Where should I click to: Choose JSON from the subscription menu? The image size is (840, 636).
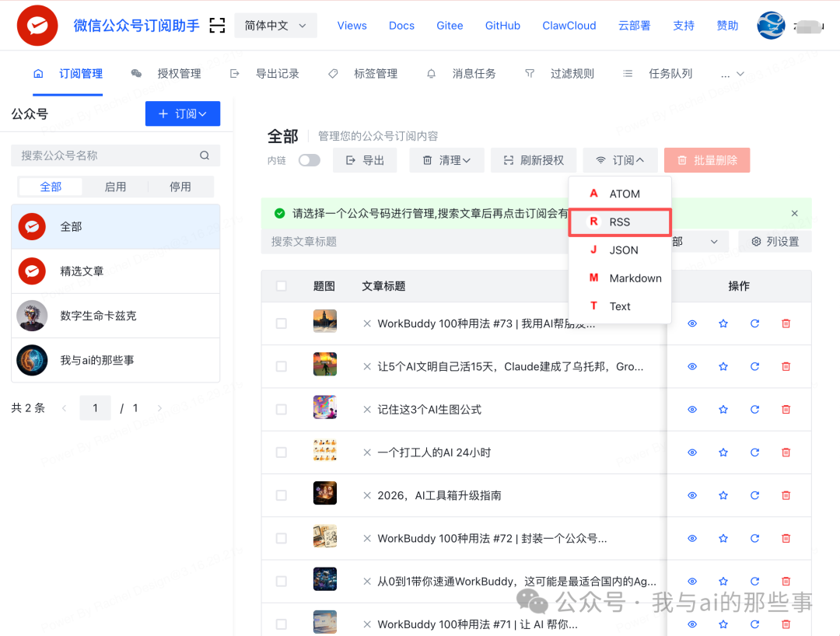pyautogui.click(x=620, y=250)
